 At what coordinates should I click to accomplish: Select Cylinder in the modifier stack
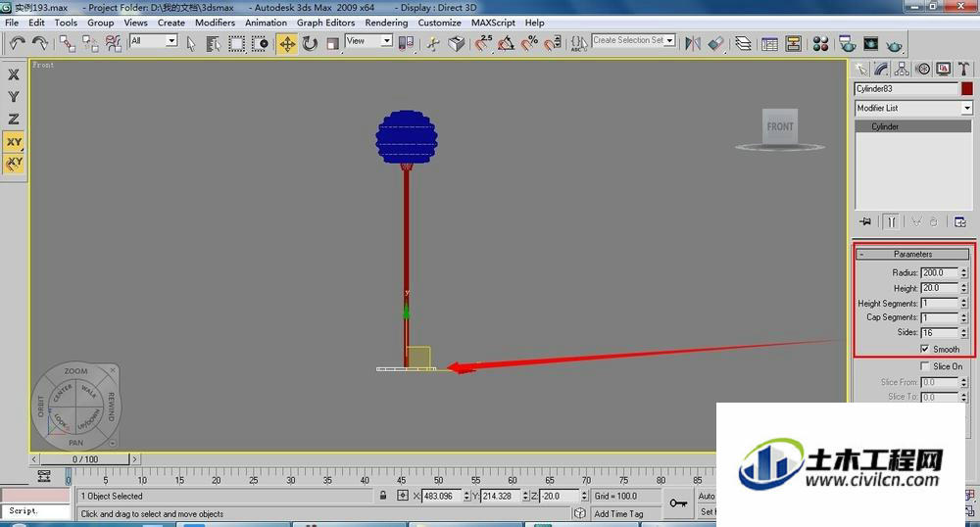tap(913, 126)
